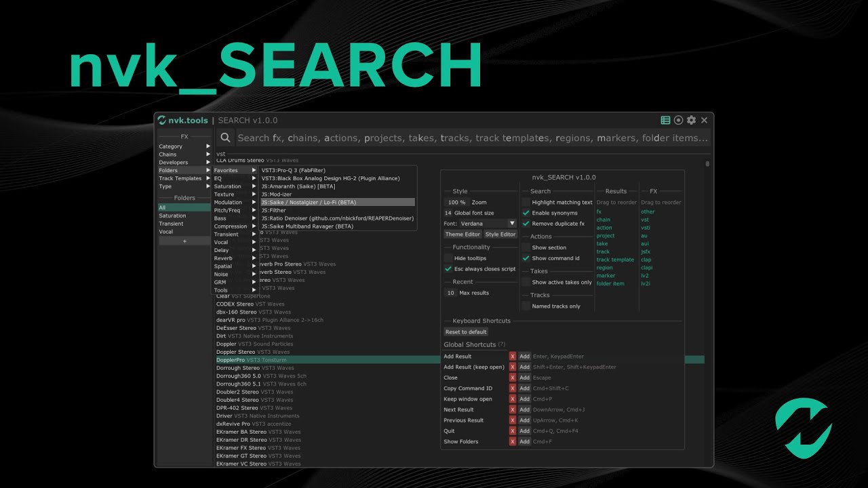Click Reset to default button
Image resolution: width=868 pixels, height=488 pixels.
pyautogui.click(x=466, y=332)
